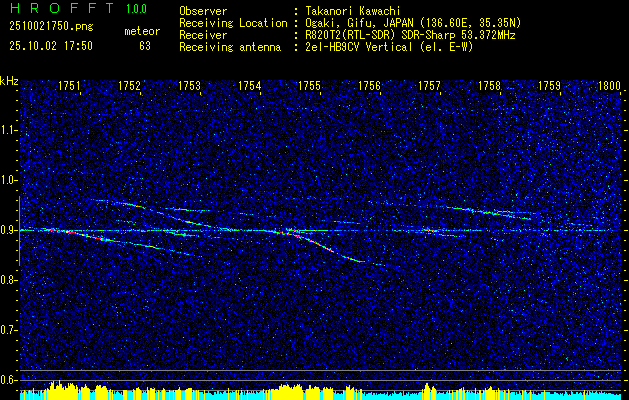Click the date stamp 25.10.02 17:50
Screen dimensions: 629x400
click(51, 46)
